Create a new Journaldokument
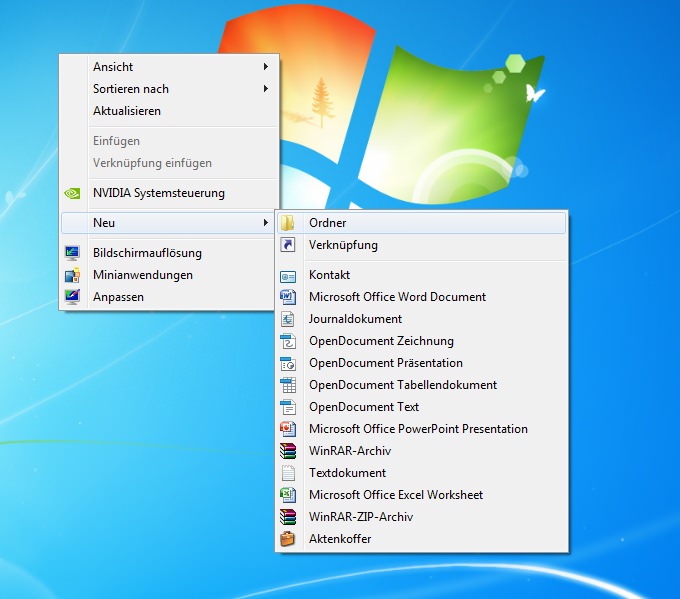 coord(422,319)
